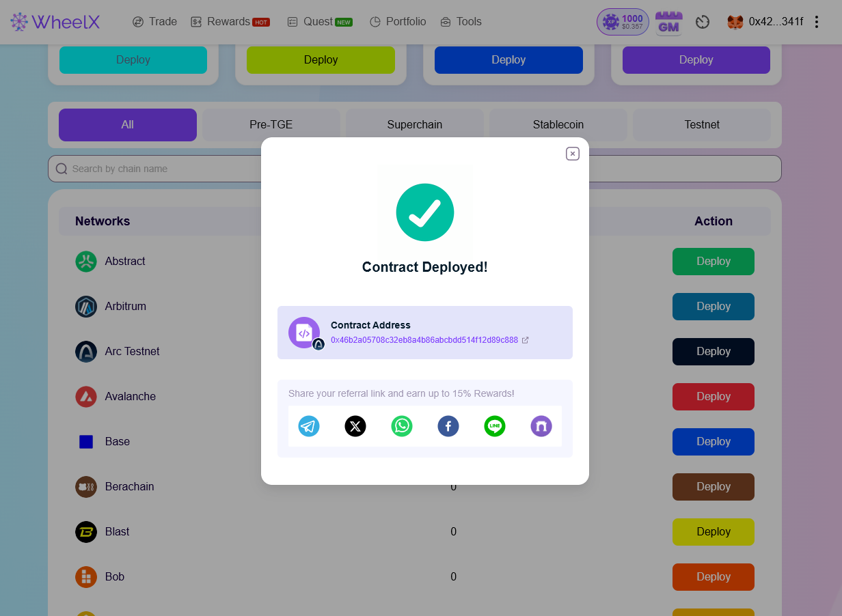Click the purple arch share icon
The width and height of the screenshot is (842, 616).
coord(541,426)
